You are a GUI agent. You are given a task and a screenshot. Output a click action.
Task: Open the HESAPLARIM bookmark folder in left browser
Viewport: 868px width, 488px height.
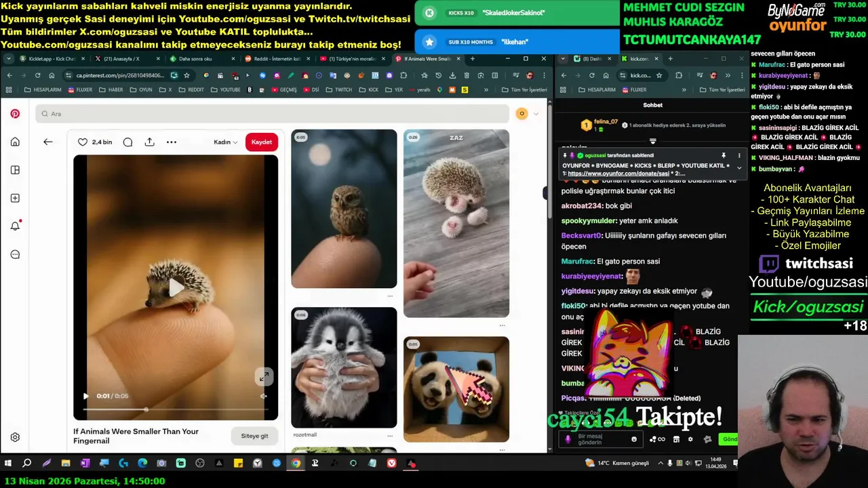pos(41,89)
